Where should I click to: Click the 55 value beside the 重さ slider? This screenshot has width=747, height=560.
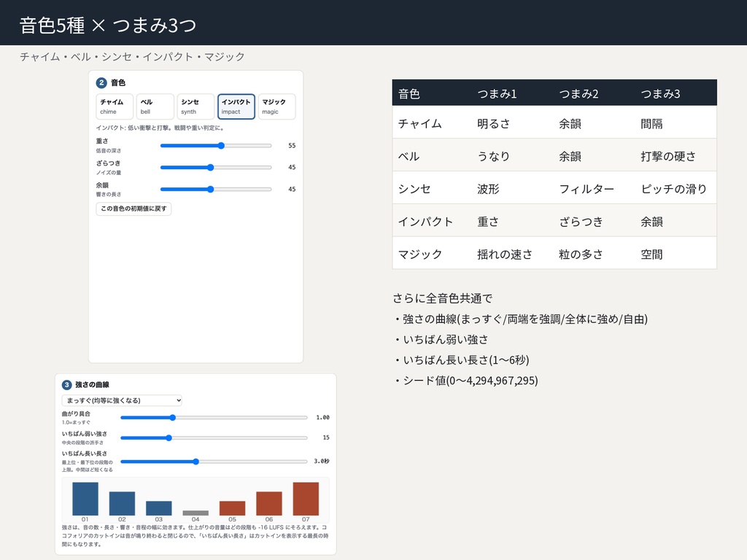tap(292, 146)
